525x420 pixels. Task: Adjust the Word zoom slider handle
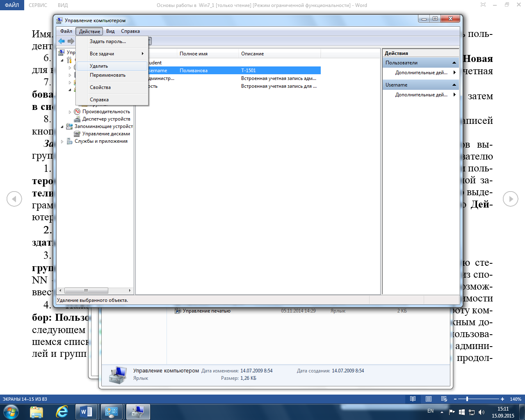pos(467,399)
